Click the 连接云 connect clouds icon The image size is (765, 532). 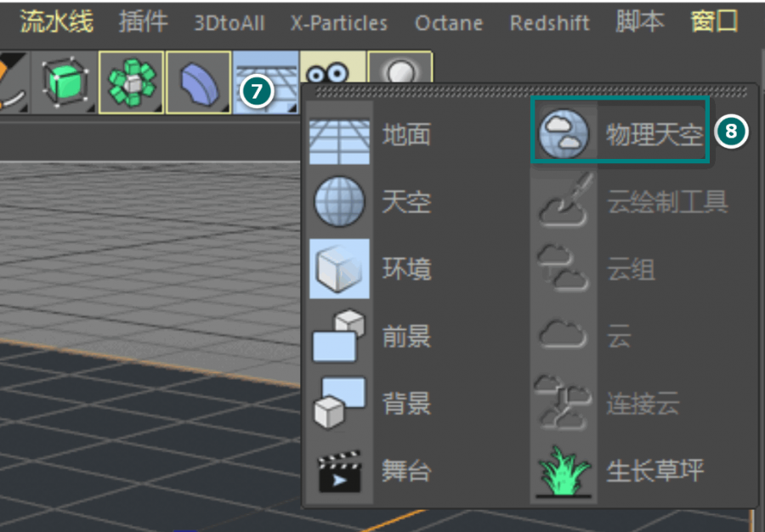coord(563,403)
